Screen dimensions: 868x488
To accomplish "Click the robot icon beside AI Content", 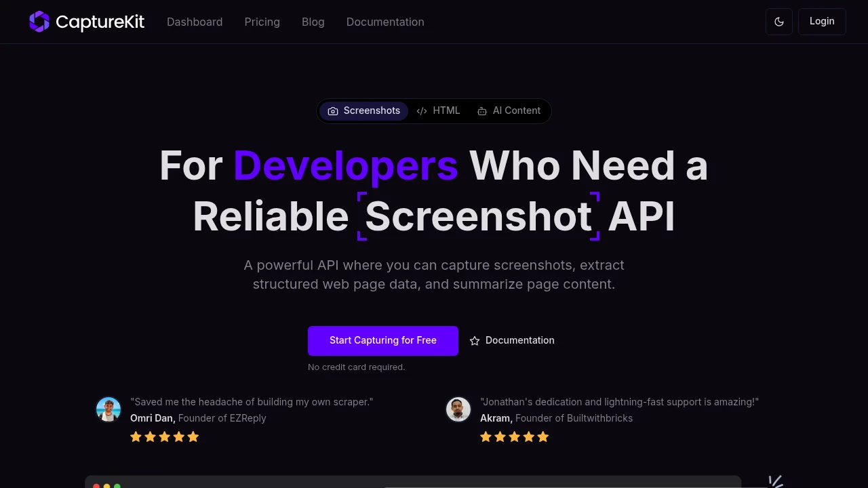I will click(482, 111).
